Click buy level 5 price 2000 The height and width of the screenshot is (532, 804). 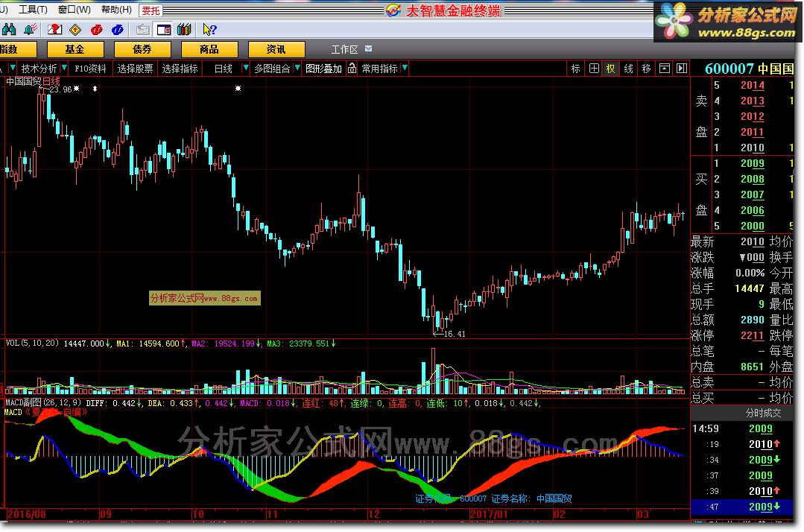[752, 226]
